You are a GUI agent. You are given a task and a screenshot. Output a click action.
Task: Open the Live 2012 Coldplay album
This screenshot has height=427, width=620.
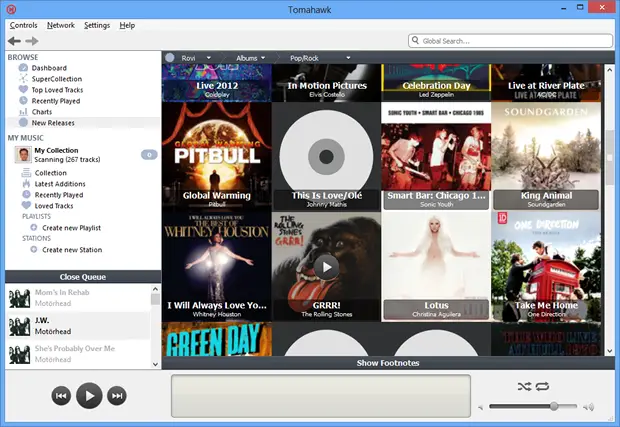pos(217,82)
